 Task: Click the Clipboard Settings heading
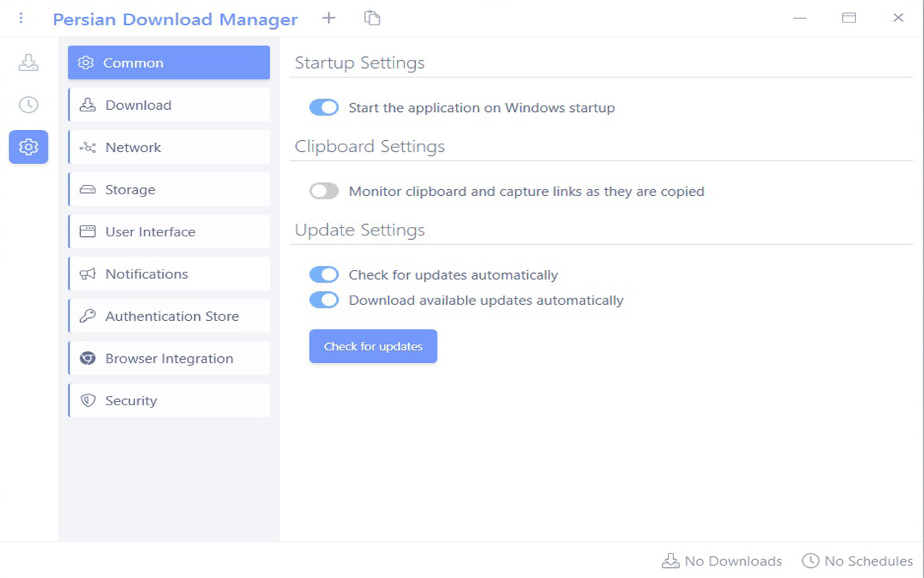(x=370, y=147)
